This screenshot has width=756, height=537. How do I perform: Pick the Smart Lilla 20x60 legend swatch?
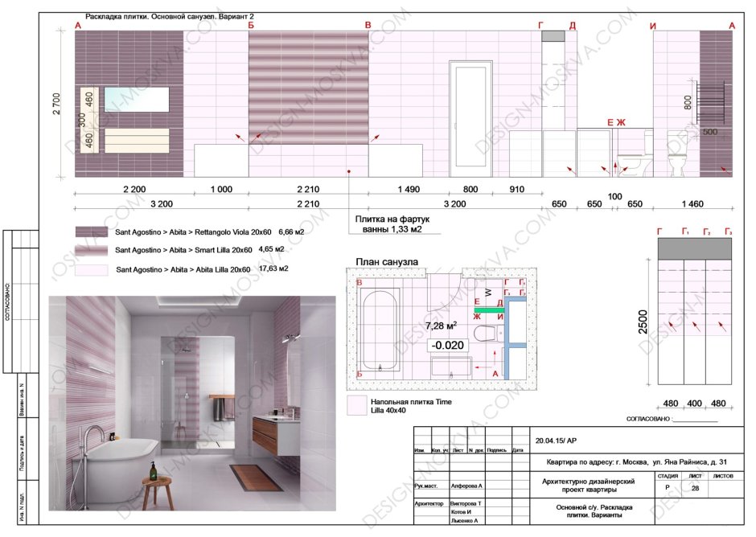pyautogui.click(x=92, y=251)
